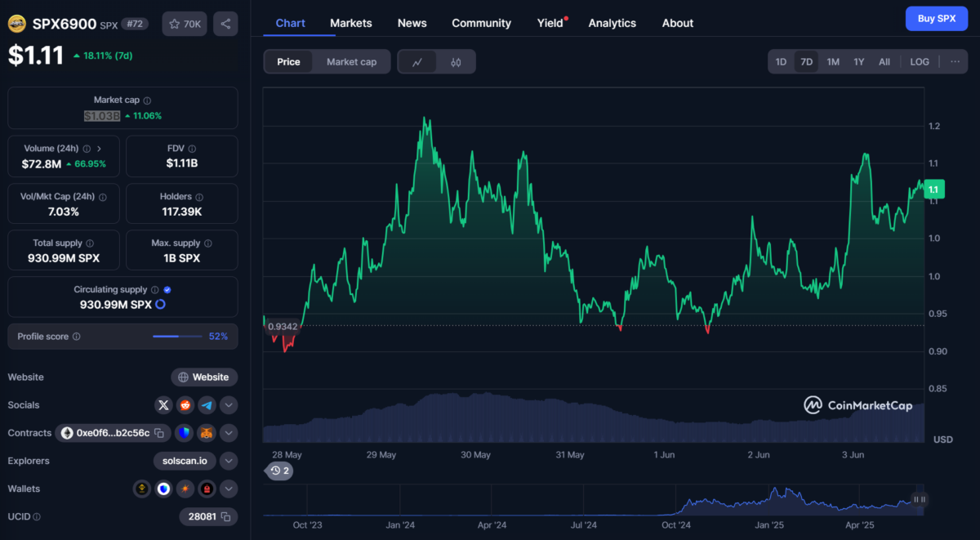The image size is (980, 540).
Task: Click the share icon beside the watchlist star
Action: pyautogui.click(x=225, y=24)
